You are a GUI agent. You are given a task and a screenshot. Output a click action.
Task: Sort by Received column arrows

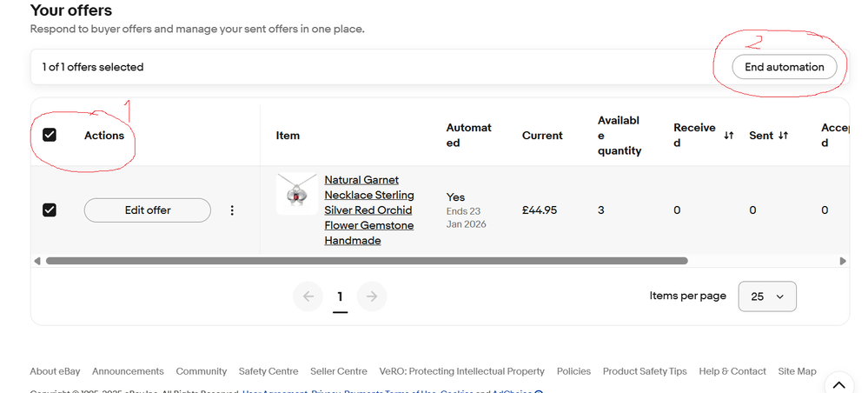tap(729, 136)
